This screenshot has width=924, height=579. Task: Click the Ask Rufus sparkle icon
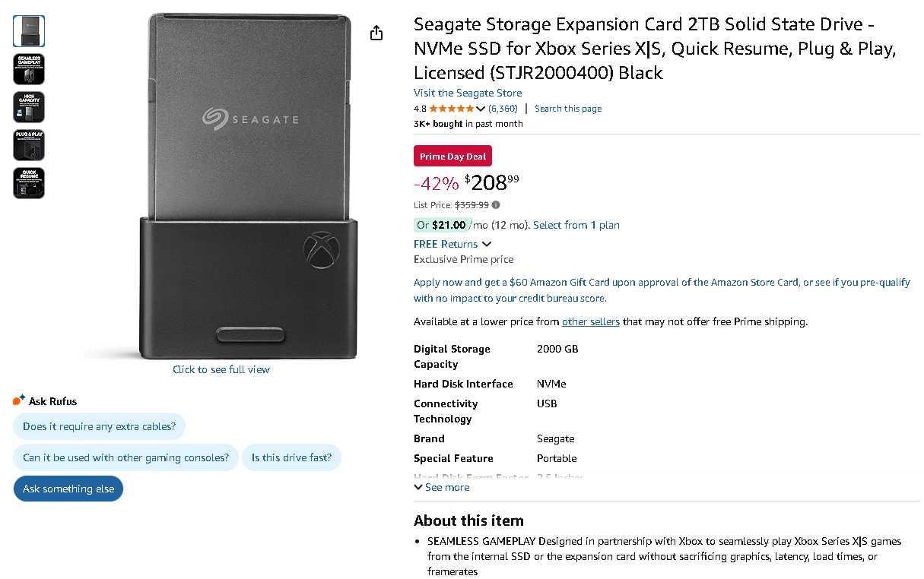pos(19,400)
